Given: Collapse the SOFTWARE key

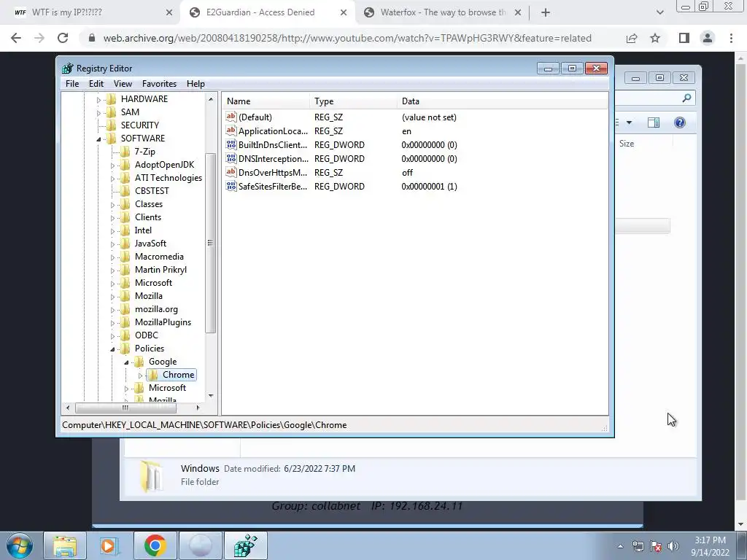Looking at the screenshot, I should coord(98,139).
